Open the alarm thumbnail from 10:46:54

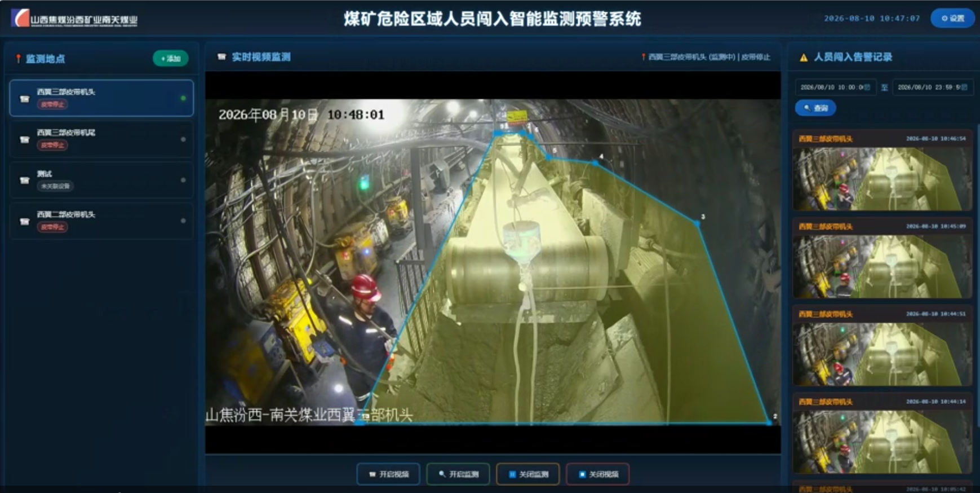click(882, 179)
